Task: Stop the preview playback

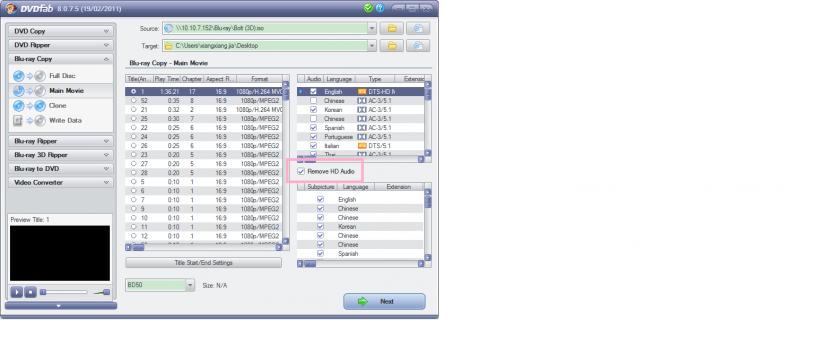Action: [31, 292]
